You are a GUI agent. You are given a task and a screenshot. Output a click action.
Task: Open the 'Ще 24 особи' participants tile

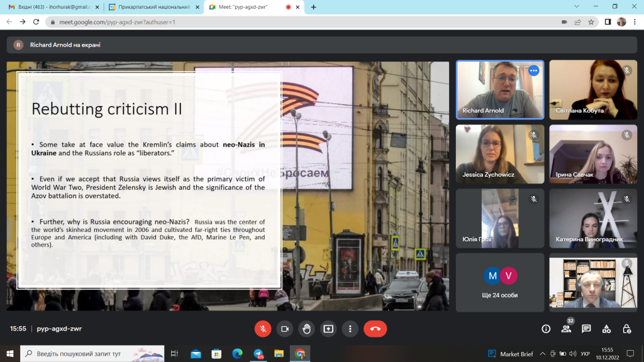click(x=500, y=282)
